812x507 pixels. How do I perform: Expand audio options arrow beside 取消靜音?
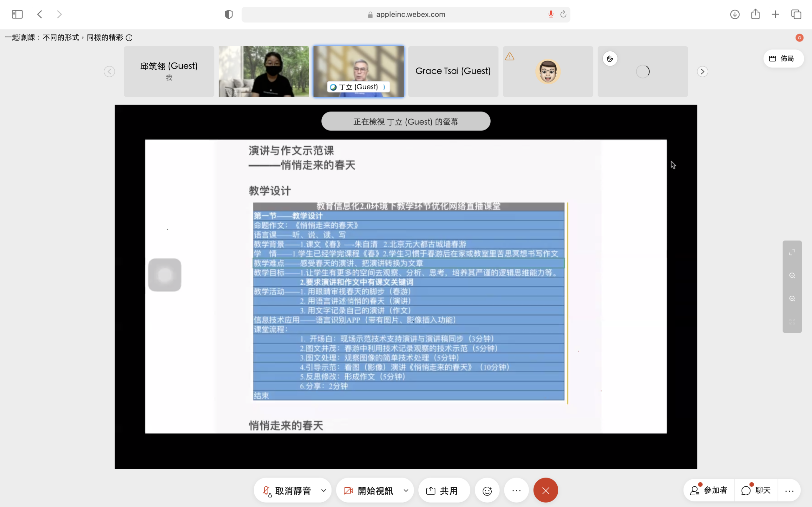[x=324, y=491]
